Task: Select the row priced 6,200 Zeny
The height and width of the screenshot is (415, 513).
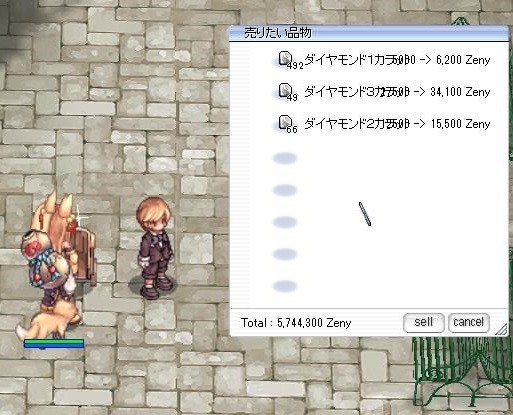Action: (383, 60)
